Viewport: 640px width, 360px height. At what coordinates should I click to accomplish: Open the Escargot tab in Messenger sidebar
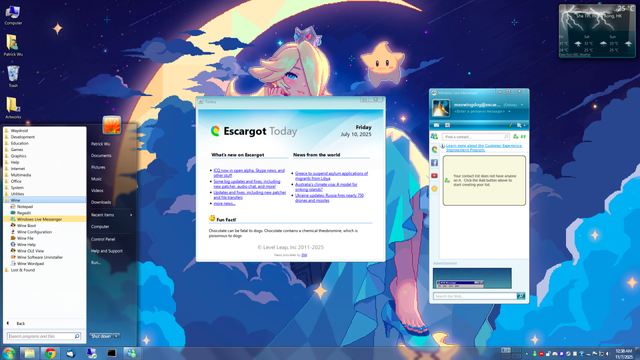coord(434,150)
